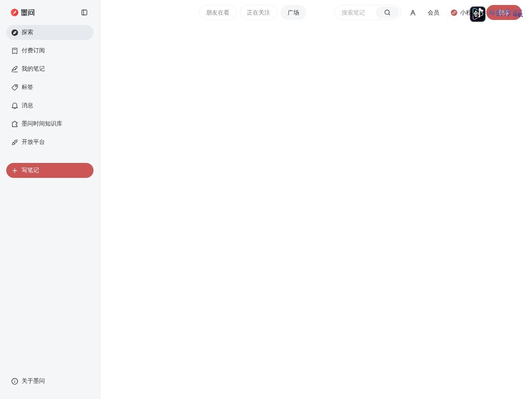Open 开放平台
532x399 pixels.
click(50, 142)
